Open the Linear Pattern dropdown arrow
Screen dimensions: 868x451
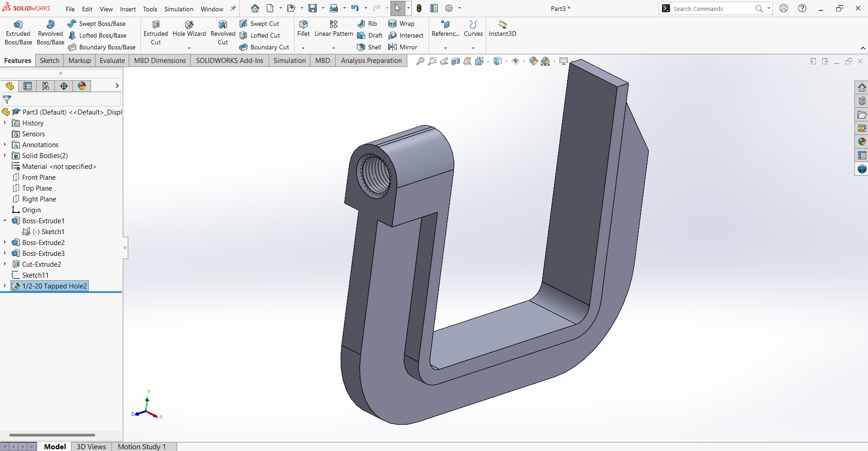(333, 48)
